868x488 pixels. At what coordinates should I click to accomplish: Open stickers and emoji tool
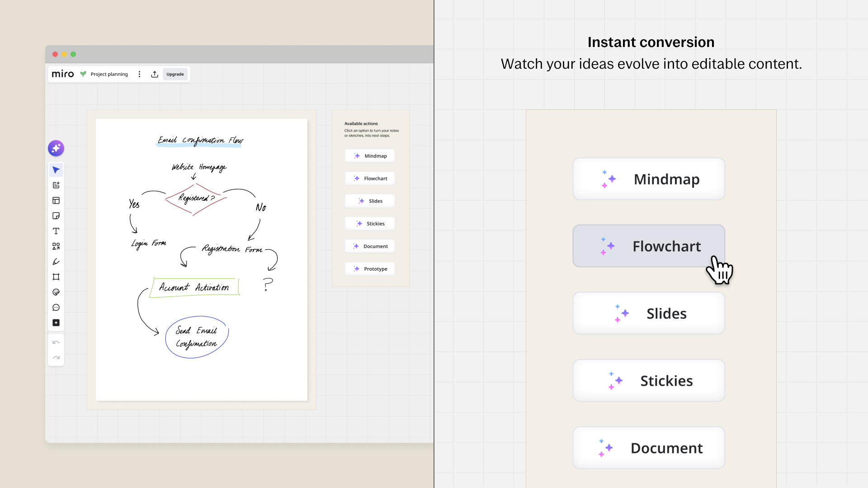(x=56, y=292)
